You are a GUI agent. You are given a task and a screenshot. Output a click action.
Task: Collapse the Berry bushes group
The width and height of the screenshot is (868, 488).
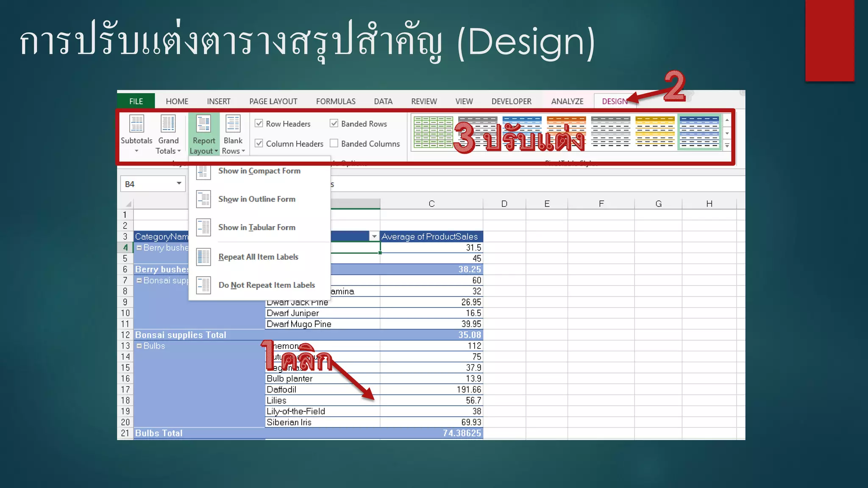[139, 248]
